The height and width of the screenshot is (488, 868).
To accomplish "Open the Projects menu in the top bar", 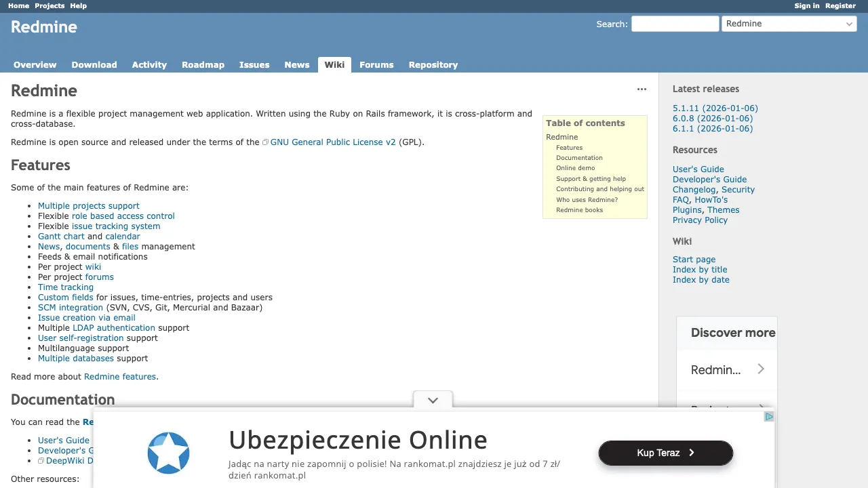I will click(48, 5).
